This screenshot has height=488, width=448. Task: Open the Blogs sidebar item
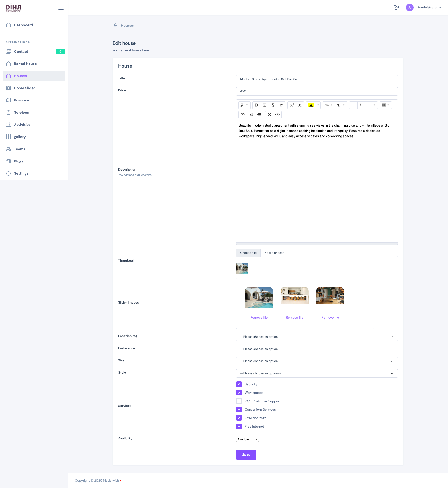tap(34, 161)
